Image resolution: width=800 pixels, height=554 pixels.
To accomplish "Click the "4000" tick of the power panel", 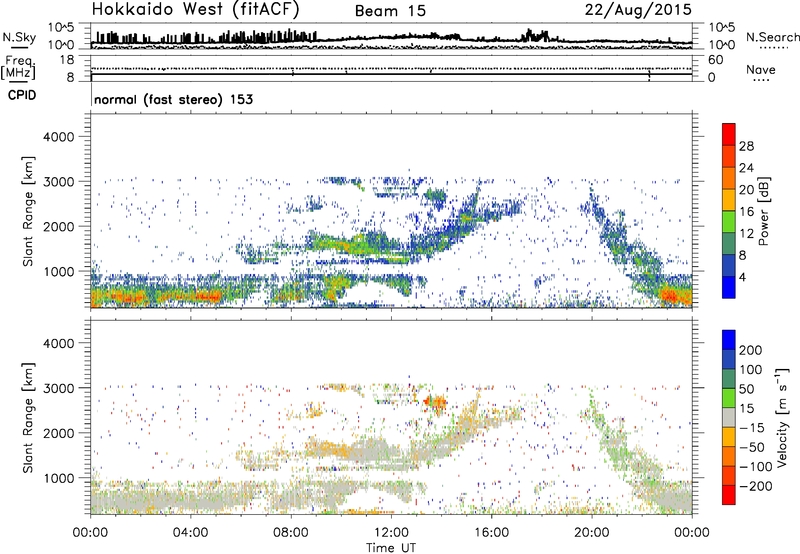I will click(x=59, y=137).
